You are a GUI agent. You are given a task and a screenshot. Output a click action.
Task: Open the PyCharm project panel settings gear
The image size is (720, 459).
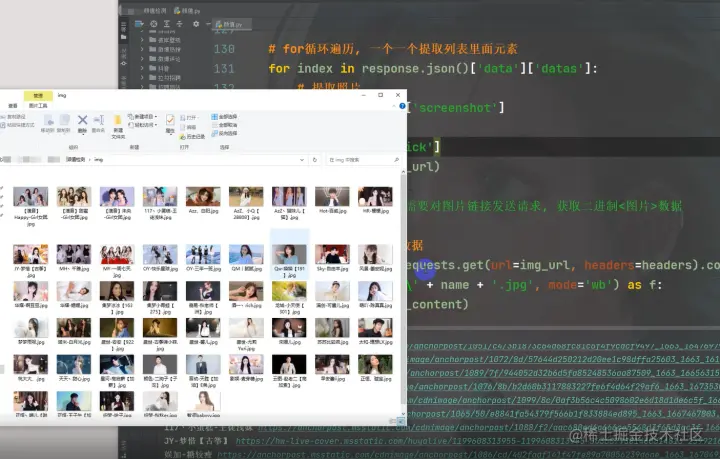[x=196, y=24]
